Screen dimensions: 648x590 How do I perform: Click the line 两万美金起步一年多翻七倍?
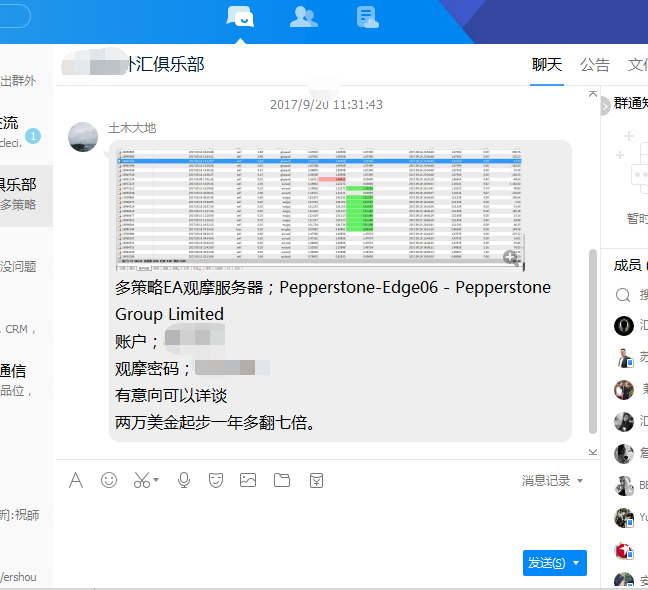click(x=214, y=423)
